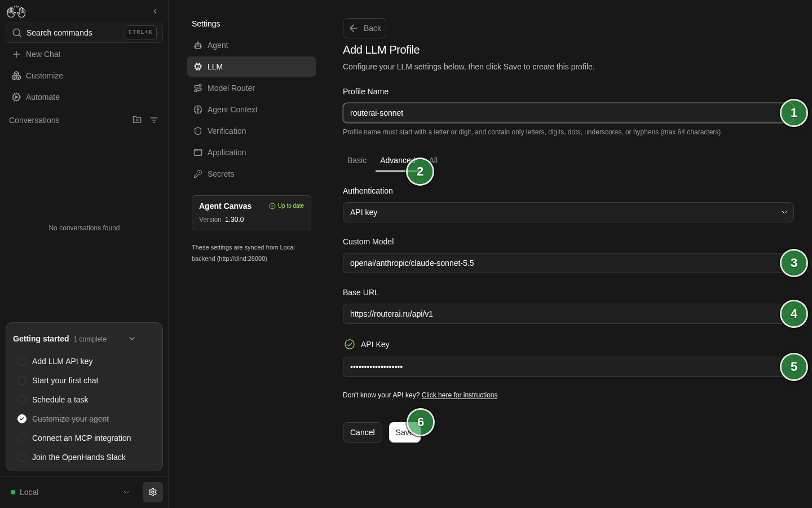Open Verification settings
The image size is (812, 508).
251,131
